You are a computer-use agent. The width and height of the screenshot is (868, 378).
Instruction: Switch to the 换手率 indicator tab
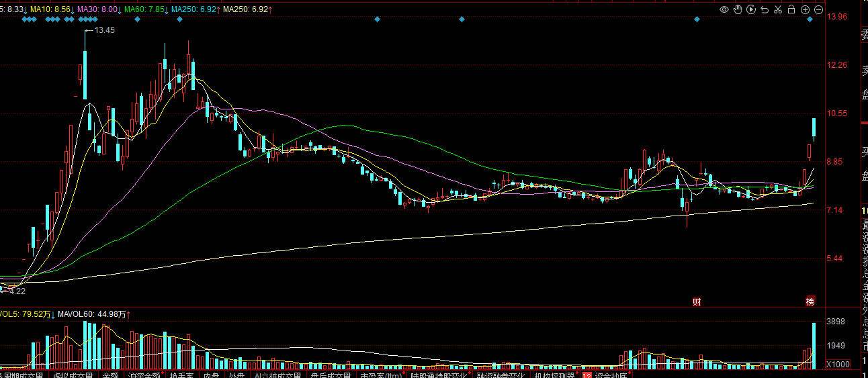[x=181, y=375]
